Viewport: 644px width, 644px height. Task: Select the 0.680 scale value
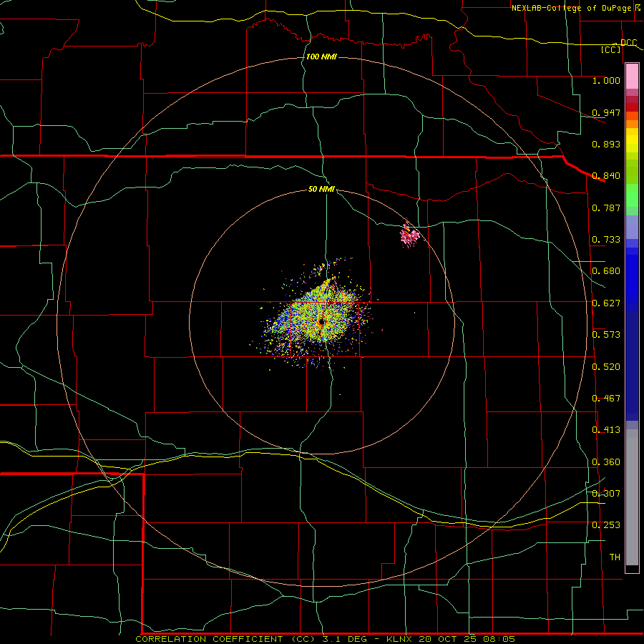[606, 271]
